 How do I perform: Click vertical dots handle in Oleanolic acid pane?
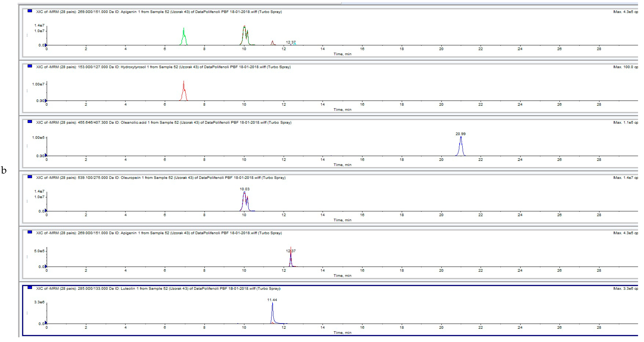click(27, 146)
